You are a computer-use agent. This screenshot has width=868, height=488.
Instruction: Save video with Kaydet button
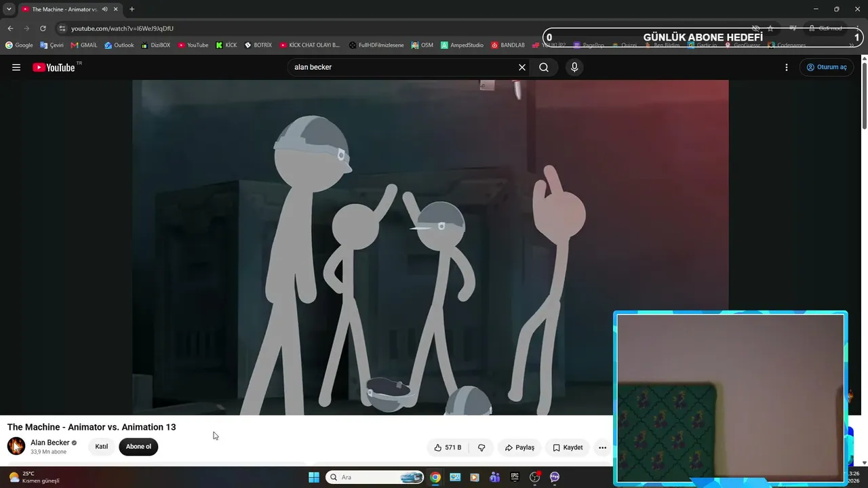[568, 447]
